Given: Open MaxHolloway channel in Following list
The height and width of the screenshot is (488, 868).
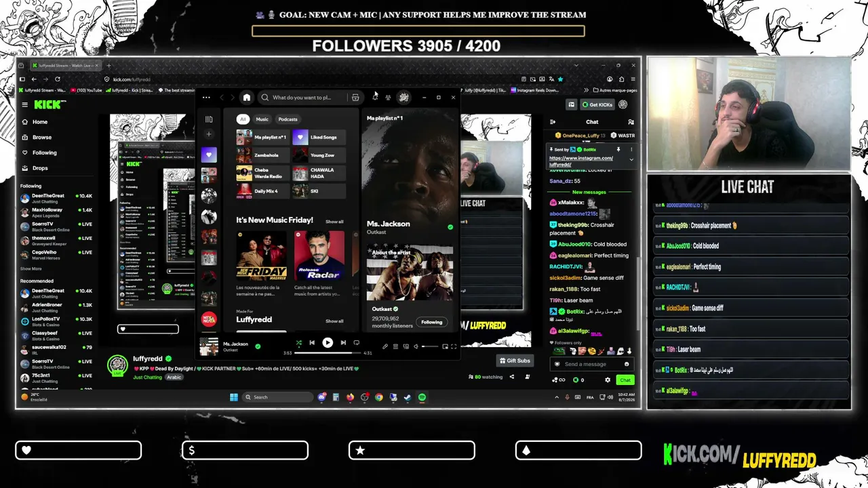Looking at the screenshot, I should tap(57, 213).
